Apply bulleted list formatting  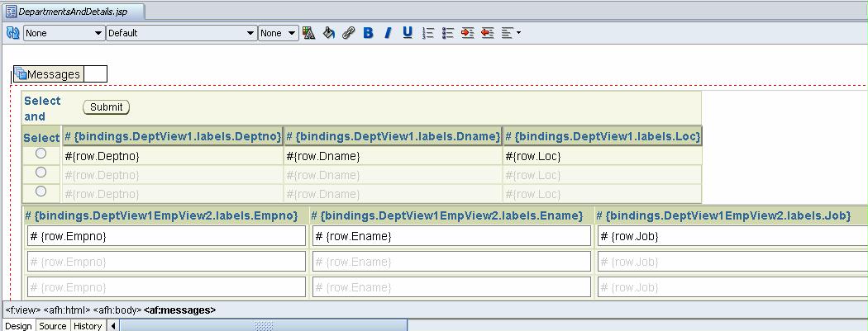[448, 33]
